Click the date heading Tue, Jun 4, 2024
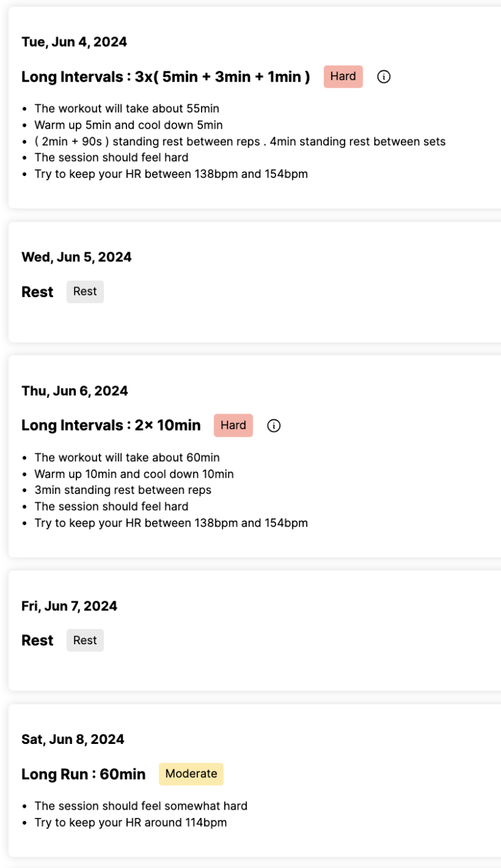The image size is (501, 868). (74, 42)
